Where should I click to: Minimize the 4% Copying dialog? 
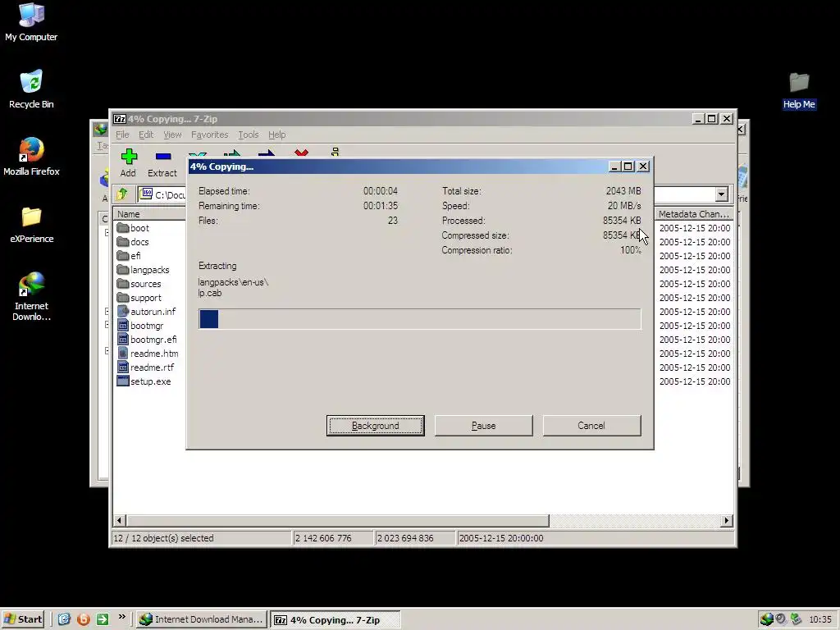pos(614,167)
